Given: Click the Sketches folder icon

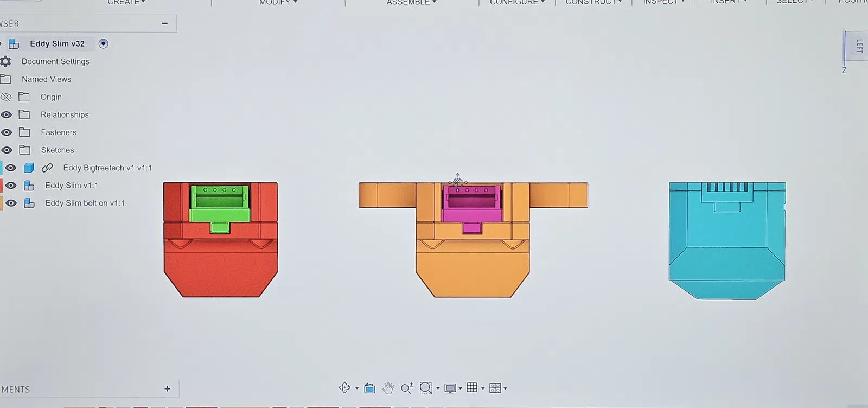Looking at the screenshot, I should pyautogui.click(x=24, y=150).
